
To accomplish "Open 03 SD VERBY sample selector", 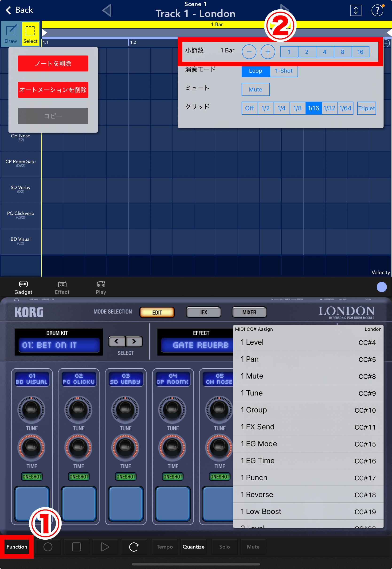I will click(125, 379).
